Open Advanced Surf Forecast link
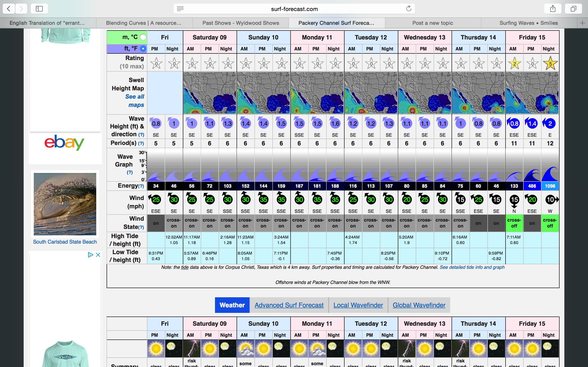The width and height of the screenshot is (588, 367). click(289, 305)
